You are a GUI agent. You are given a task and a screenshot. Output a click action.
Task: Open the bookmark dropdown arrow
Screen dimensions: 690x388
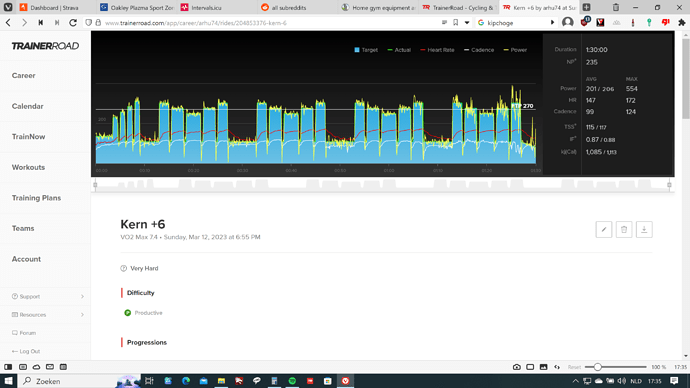(467, 22)
